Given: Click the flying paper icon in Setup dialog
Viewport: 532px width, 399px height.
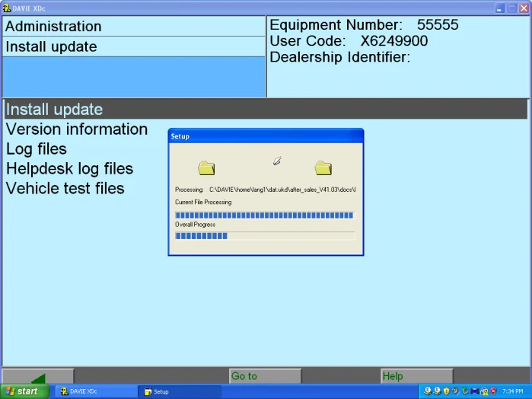Looking at the screenshot, I should click(277, 161).
